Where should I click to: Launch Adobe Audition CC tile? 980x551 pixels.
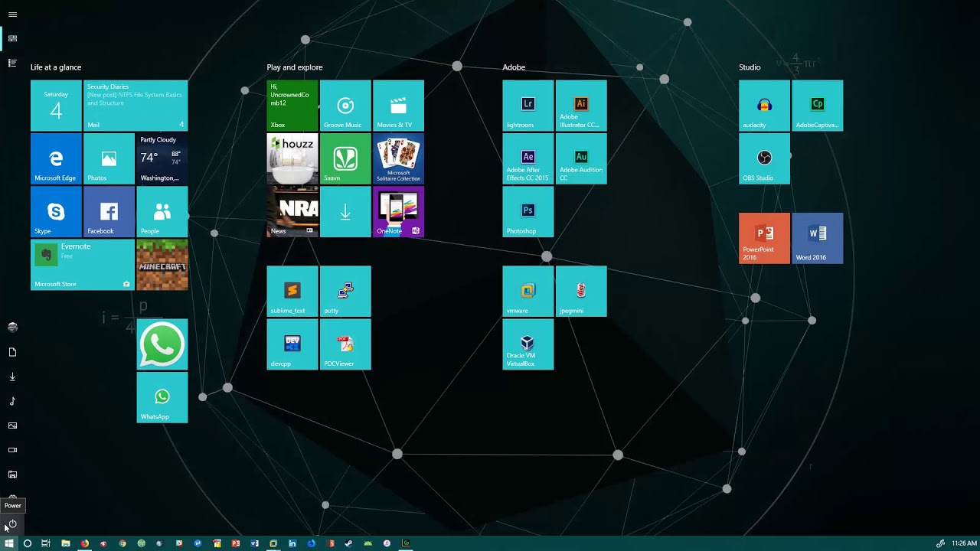(x=581, y=158)
